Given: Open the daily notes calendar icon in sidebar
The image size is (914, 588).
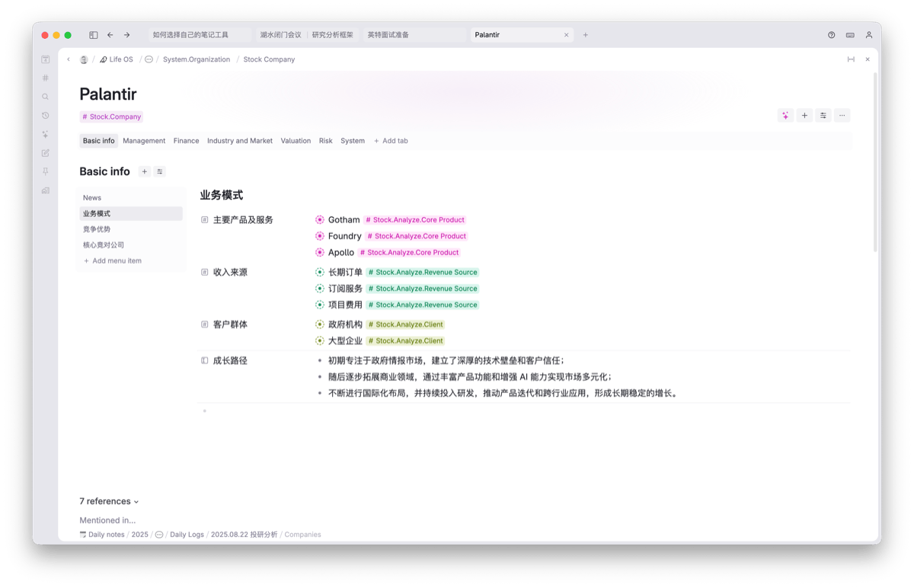Looking at the screenshot, I should (x=46, y=59).
